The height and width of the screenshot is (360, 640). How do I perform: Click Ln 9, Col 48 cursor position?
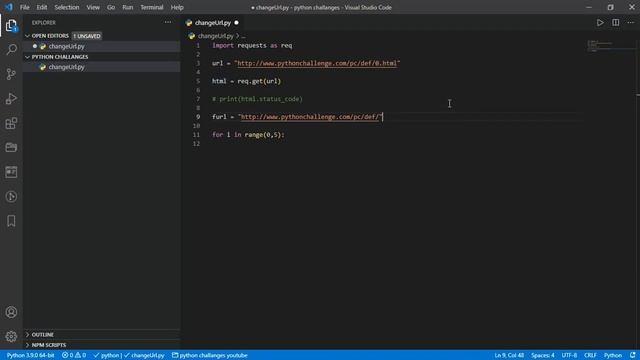point(509,356)
